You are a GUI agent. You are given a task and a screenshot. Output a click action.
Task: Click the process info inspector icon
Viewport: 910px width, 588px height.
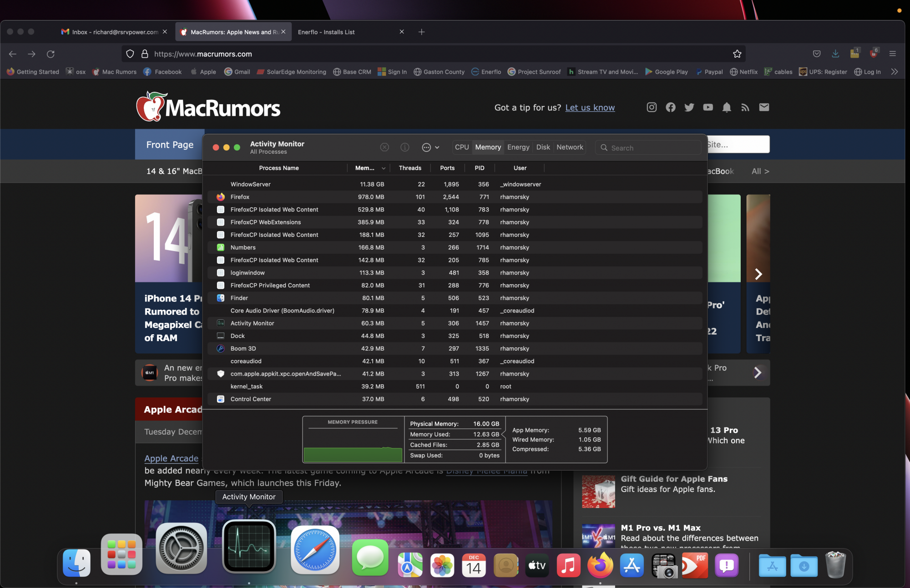pos(404,147)
